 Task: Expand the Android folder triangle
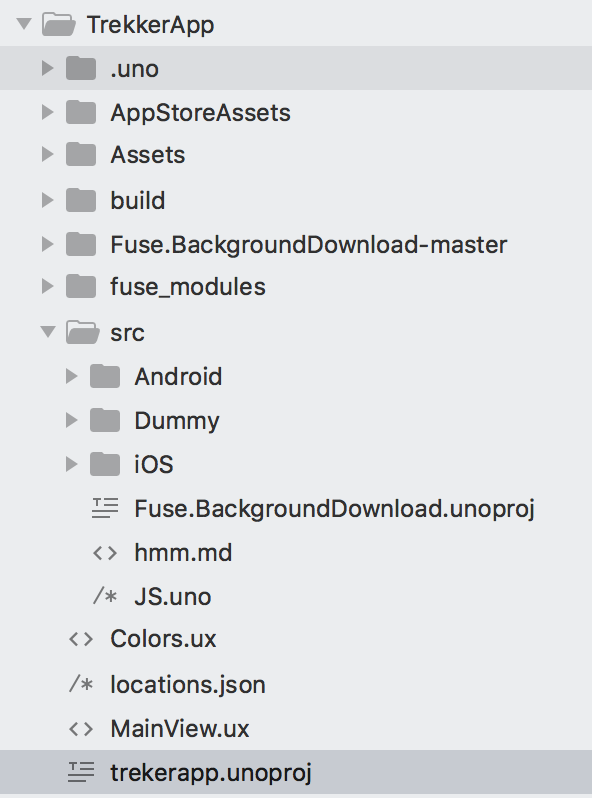click(x=72, y=376)
